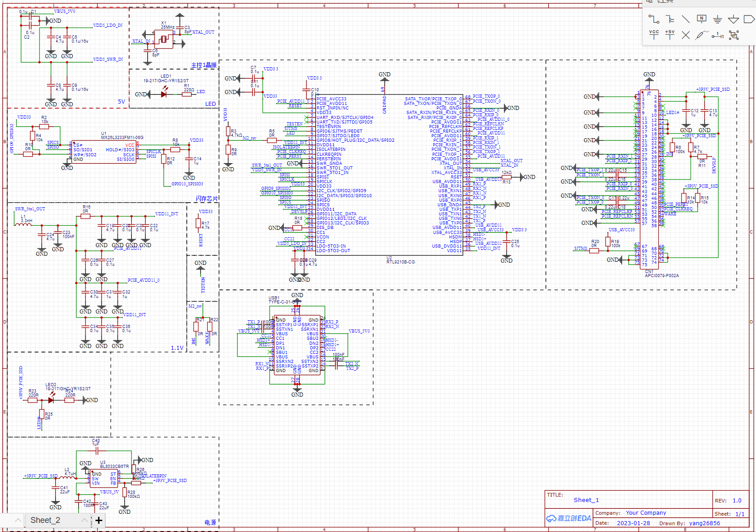The height and width of the screenshot is (532, 756).
Task: Select the date 2023-01-28 field
Action: coord(633,523)
